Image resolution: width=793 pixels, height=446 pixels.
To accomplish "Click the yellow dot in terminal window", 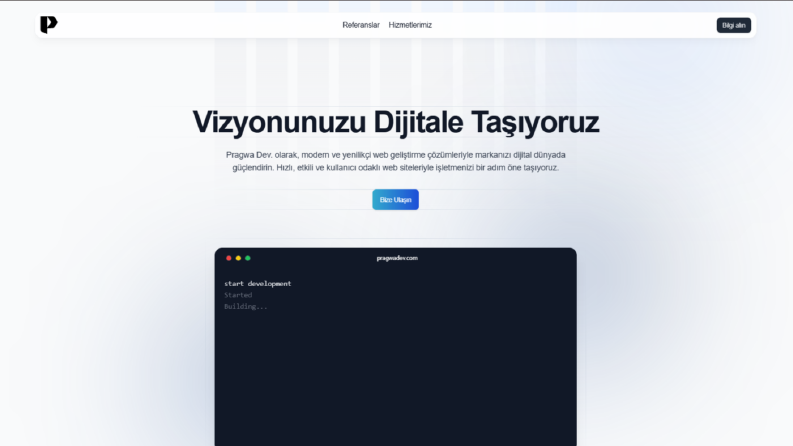I will (x=238, y=258).
